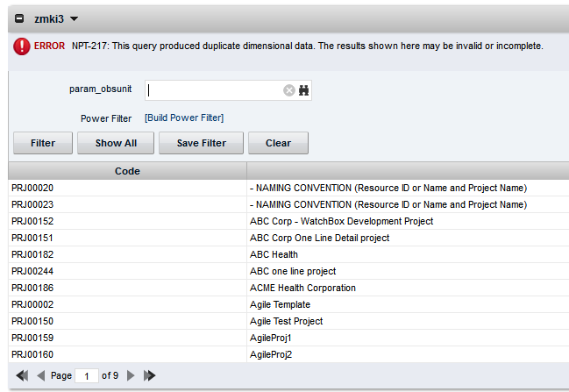Jump to last page arrow icon
This screenshot has height=392, width=569.
click(x=150, y=375)
